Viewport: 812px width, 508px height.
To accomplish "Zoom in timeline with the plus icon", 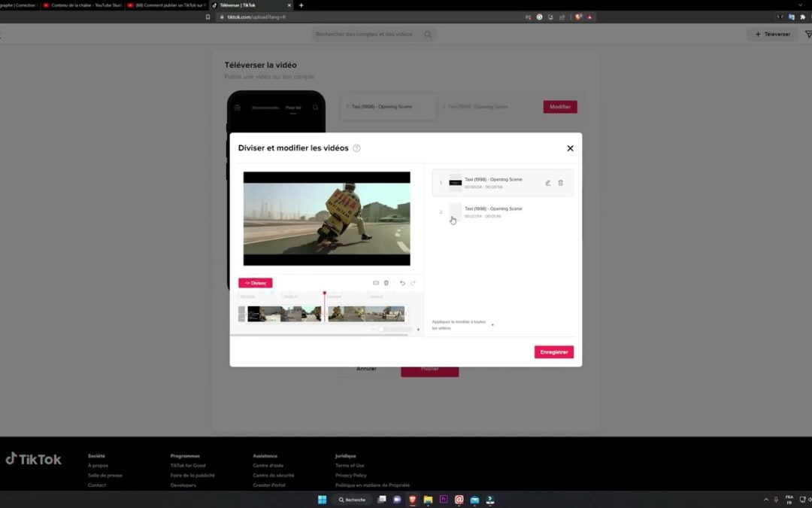I will click(419, 329).
